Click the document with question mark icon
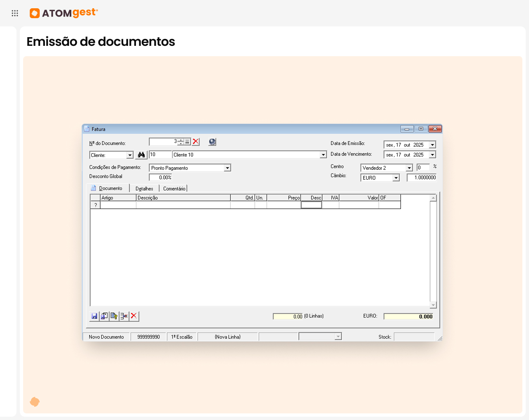Screen dimensions: 529x420 click(x=114, y=316)
